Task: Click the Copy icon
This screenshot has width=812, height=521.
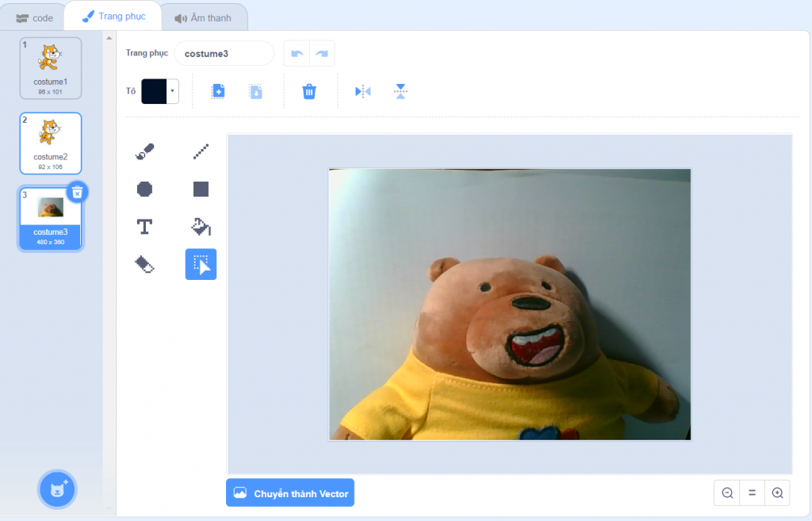Action: 218,92
